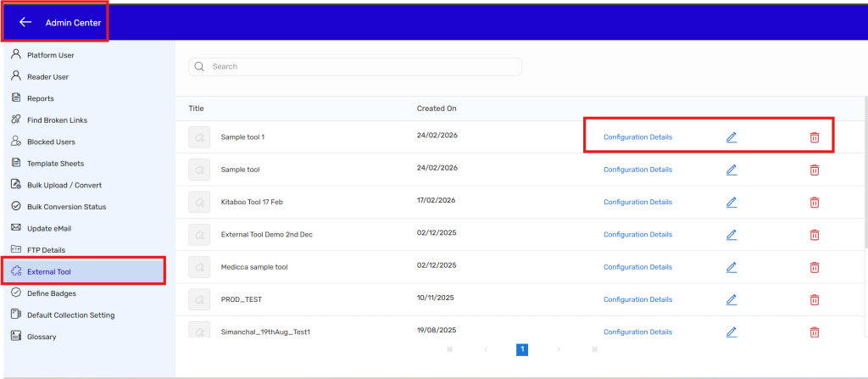Sort by the Created On column header

pyautogui.click(x=437, y=109)
